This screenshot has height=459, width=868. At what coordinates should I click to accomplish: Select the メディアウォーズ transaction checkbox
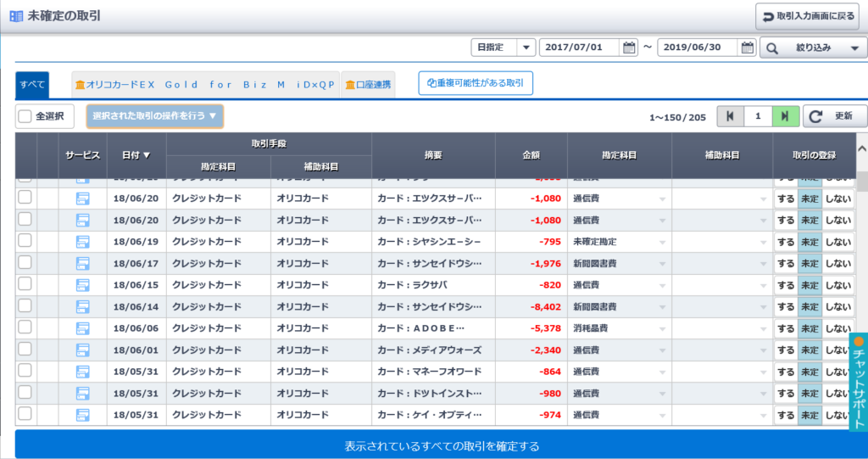25,349
